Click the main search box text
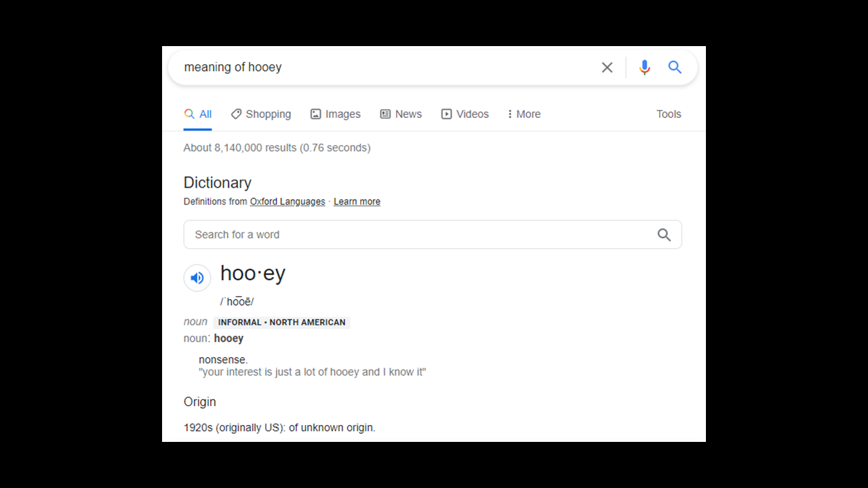868x488 pixels. pos(233,67)
